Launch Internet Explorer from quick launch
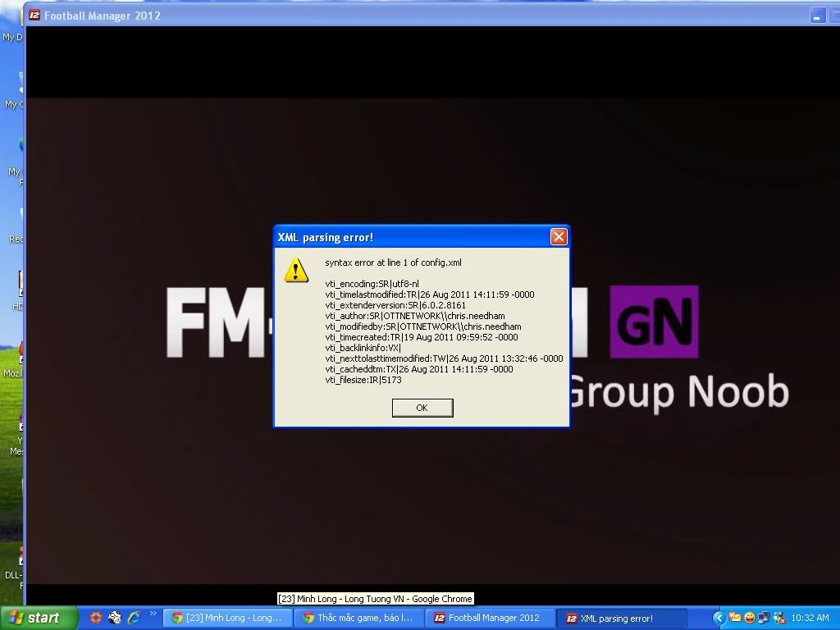 [x=134, y=618]
